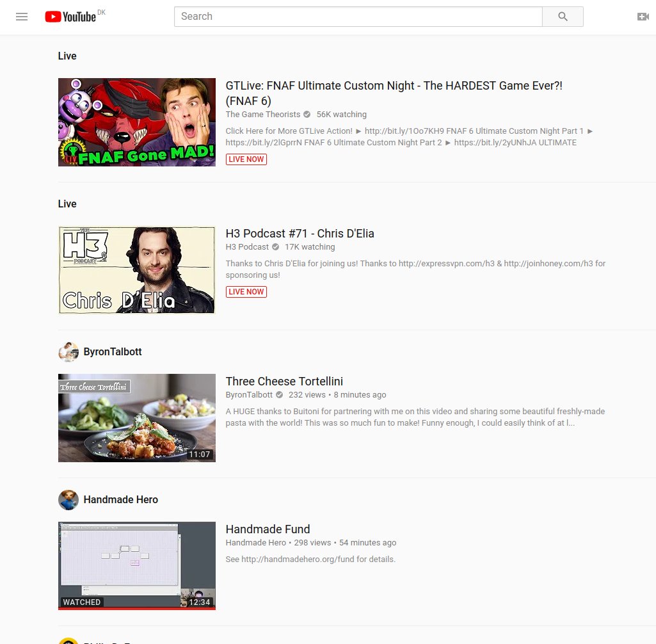The width and height of the screenshot is (656, 644).
Task: Open H3 Podcast #71 video title
Action: (300, 234)
